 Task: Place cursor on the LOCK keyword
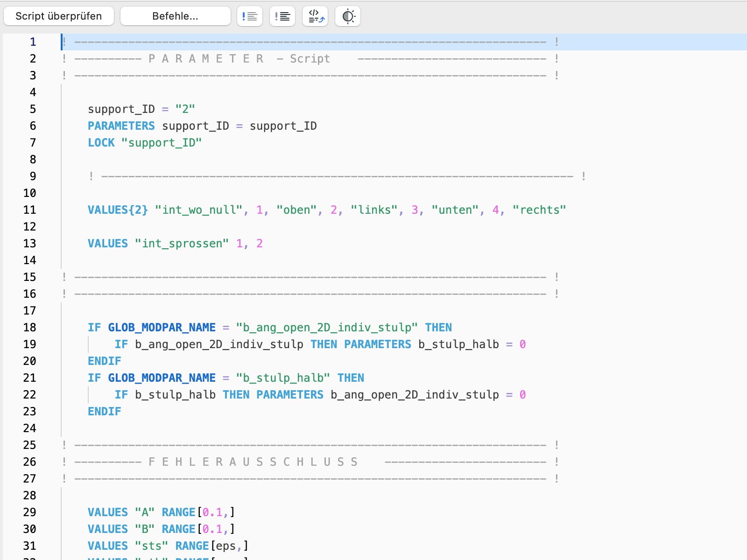tap(101, 143)
